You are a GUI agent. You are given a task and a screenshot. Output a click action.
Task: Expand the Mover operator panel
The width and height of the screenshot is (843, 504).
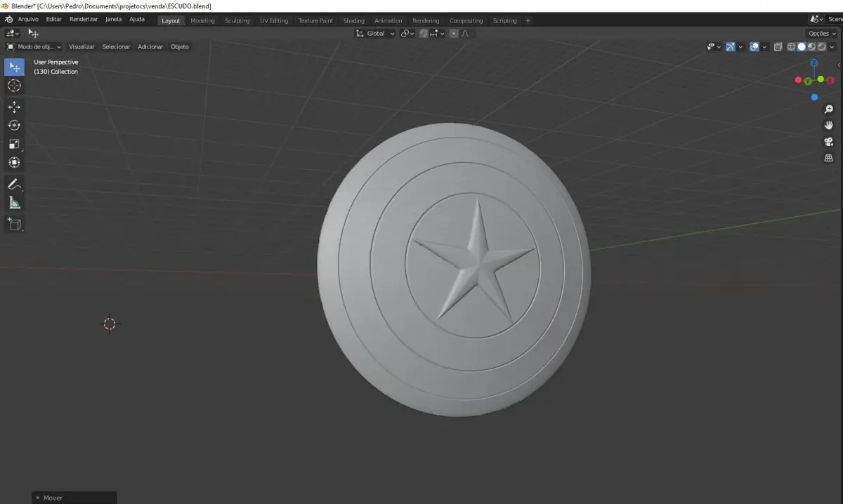[x=74, y=498]
